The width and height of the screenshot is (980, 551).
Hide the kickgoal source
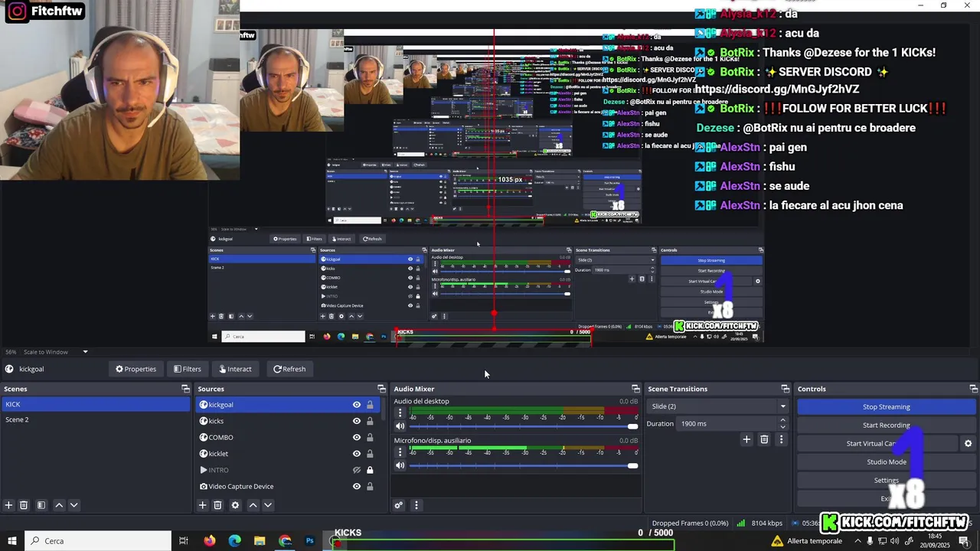pos(357,405)
